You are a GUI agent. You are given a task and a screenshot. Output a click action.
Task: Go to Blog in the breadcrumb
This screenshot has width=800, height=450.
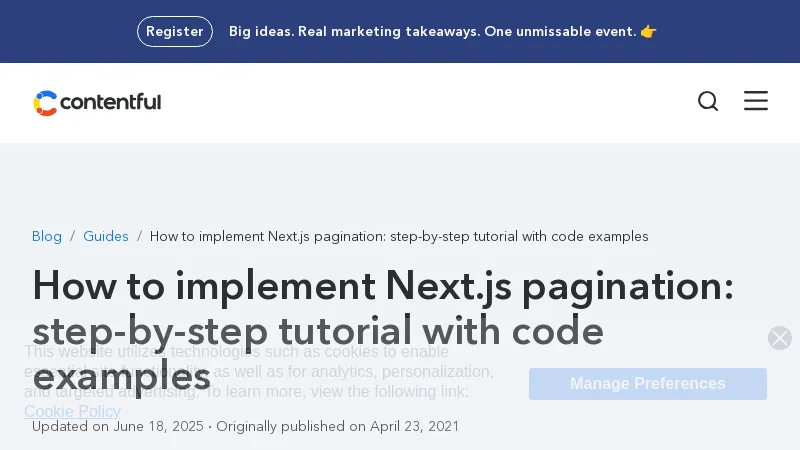[47, 237]
